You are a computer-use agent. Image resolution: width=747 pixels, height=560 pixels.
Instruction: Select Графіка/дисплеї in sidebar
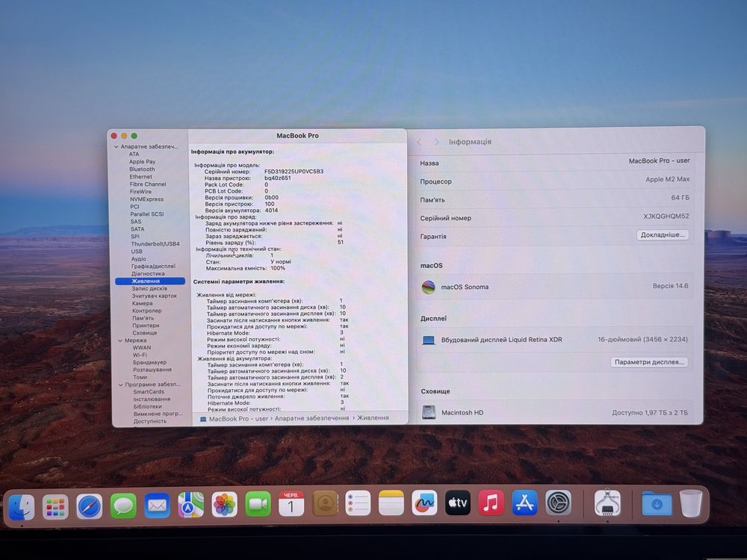153,267
